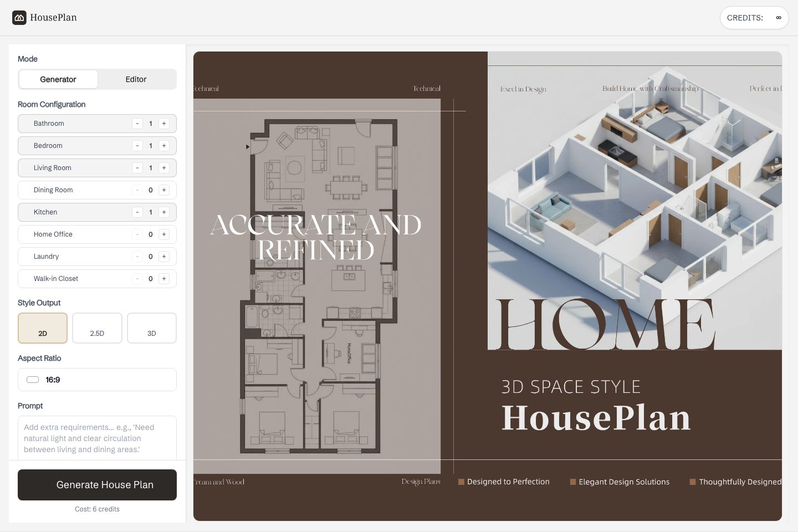Screen dimensions: 798x532
Task: Open the 16:9 aspect ratio dropdown
Action: click(x=97, y=380)
